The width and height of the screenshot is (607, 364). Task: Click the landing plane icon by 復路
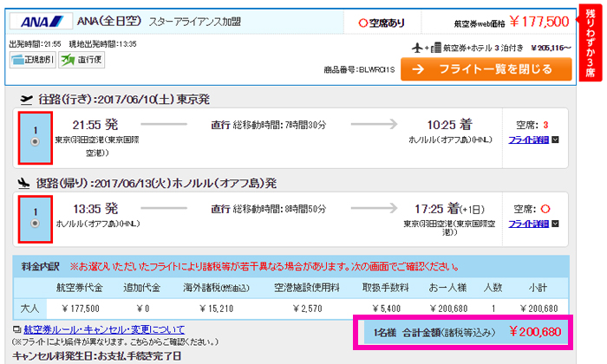point(24,183)
